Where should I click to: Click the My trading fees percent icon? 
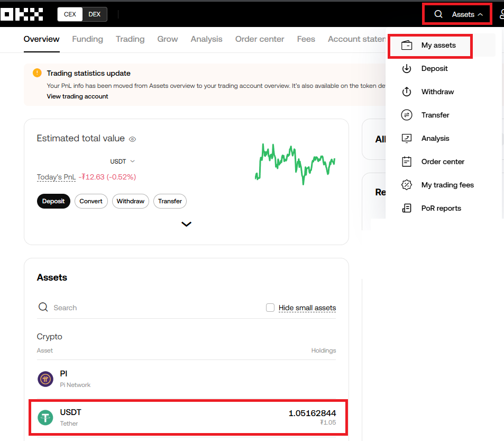coord(407,185)
